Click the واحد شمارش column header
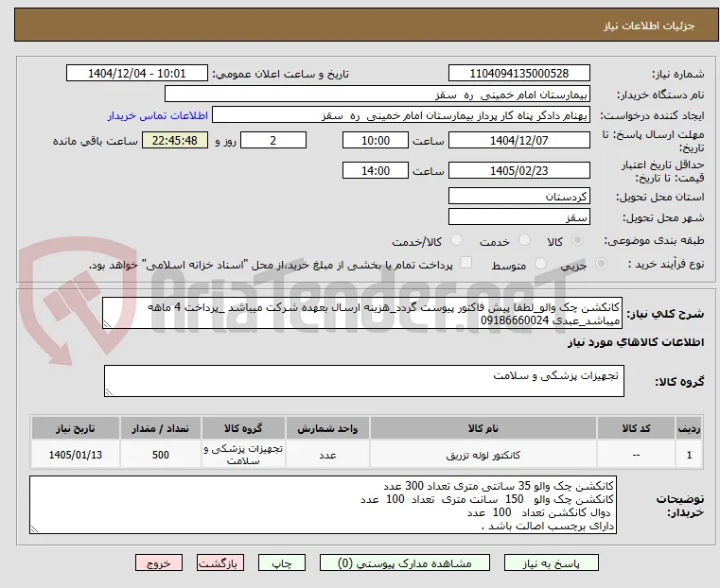The width and height of the screenshot is (720, 588). click(327, 428)
